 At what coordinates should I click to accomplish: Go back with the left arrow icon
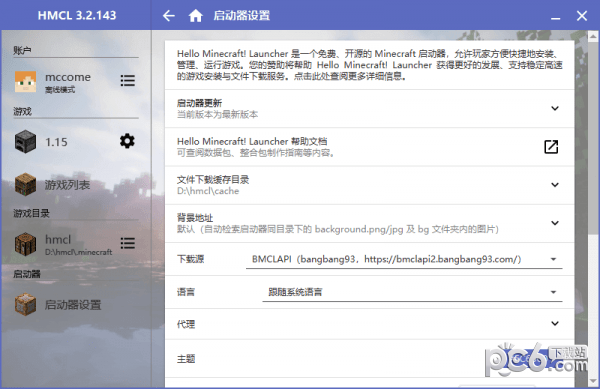pos(169,16)
